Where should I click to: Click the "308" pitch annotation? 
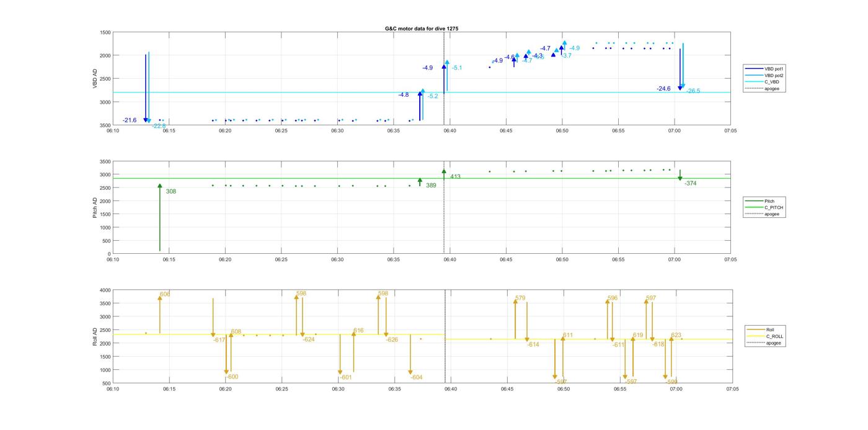point(171,192)
